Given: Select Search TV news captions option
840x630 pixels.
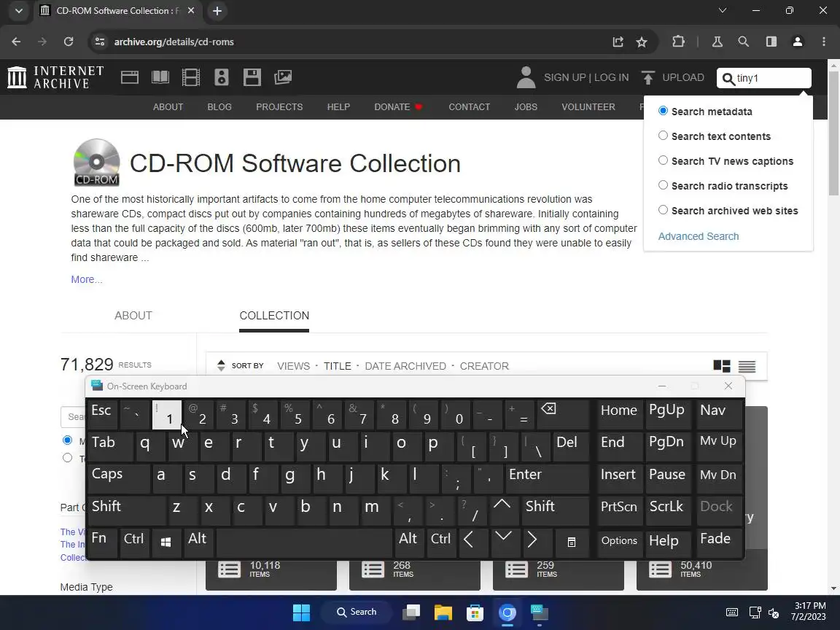Looking at the screenshot, I should point(664,160).
